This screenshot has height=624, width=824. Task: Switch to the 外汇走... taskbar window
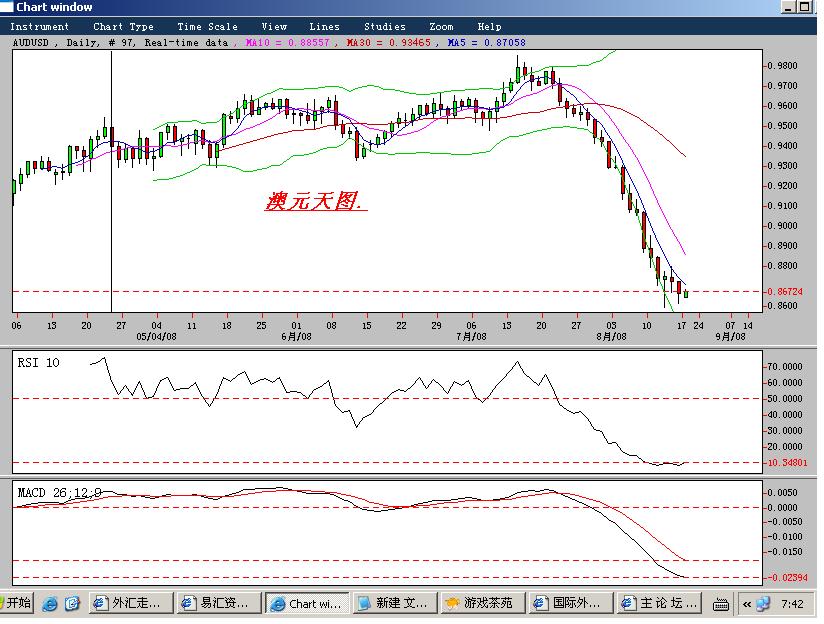pyautogui.click(x=131, y=603)
